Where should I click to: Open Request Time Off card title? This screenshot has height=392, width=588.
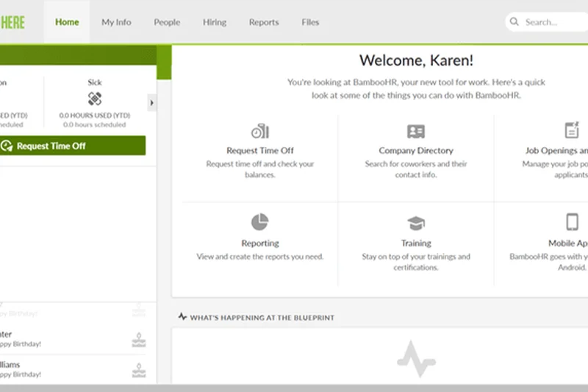coord(260,151)
